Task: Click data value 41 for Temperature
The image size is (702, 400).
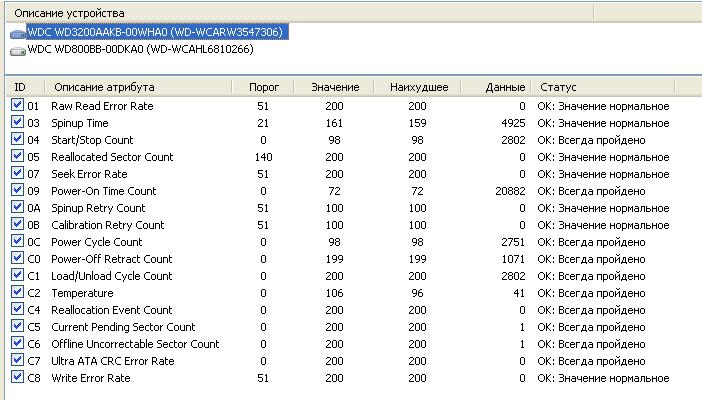Action: [519, 293]
